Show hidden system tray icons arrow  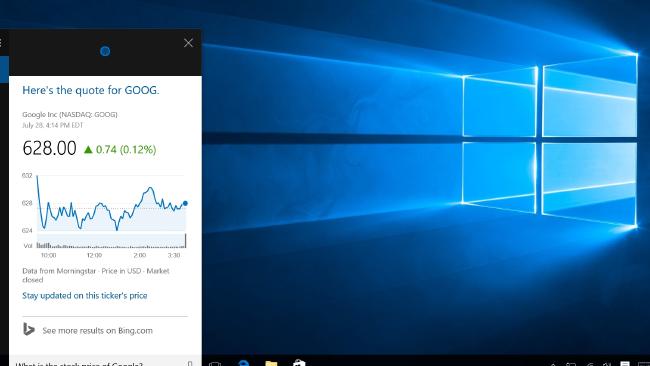pyautogui.click(x=553, y=364)
